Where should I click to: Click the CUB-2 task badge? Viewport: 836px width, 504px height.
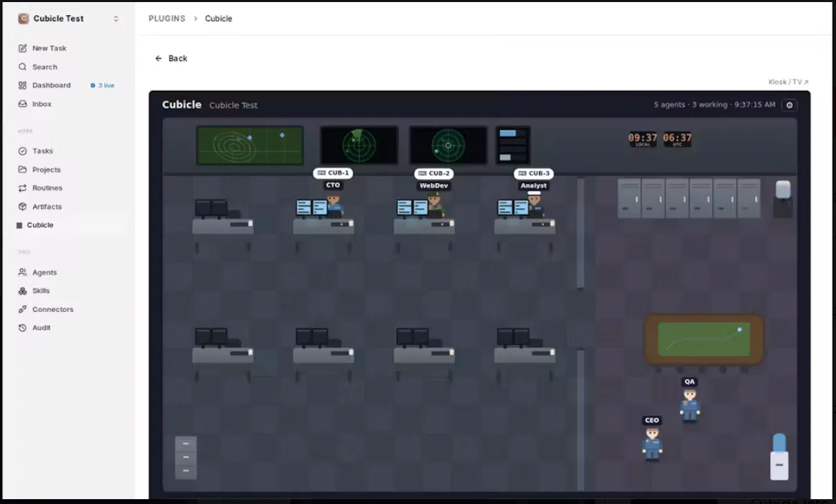[x=434, y=173]
